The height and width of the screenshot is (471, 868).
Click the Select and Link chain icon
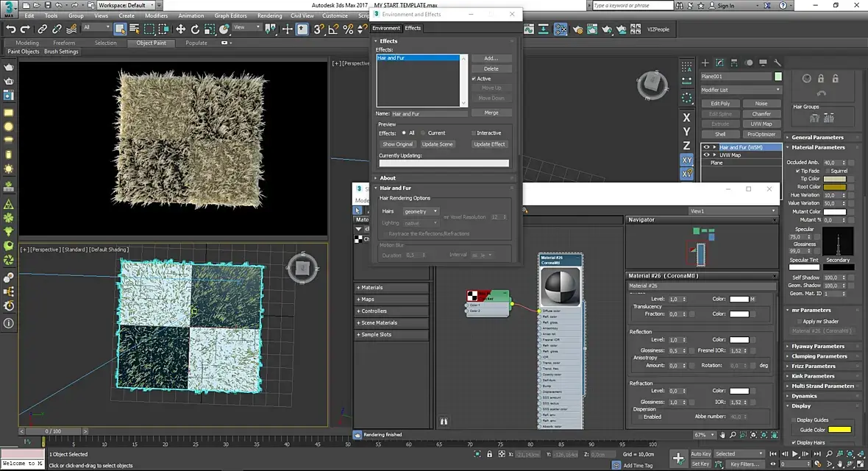point(42,29)
